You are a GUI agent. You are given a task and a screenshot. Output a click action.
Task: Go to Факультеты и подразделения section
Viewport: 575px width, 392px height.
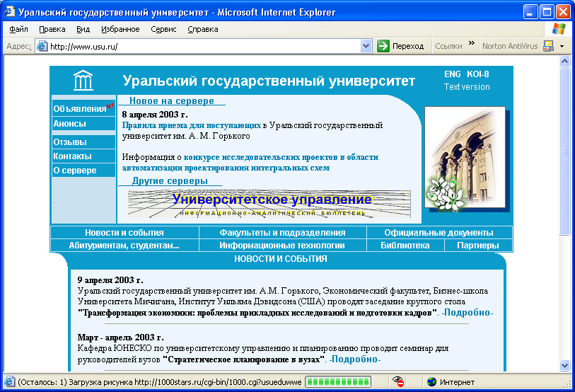[282, 233]
